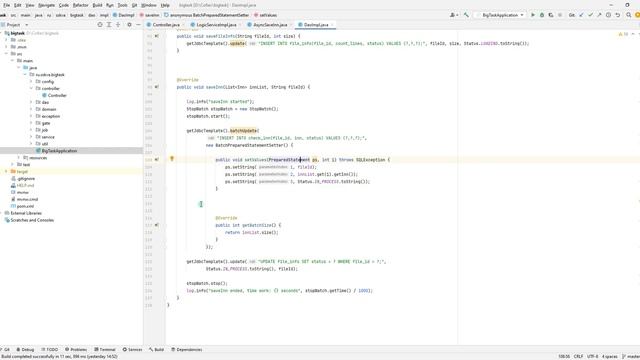Show Git history clock icon
640x360 pixels.
coord(608,15)
